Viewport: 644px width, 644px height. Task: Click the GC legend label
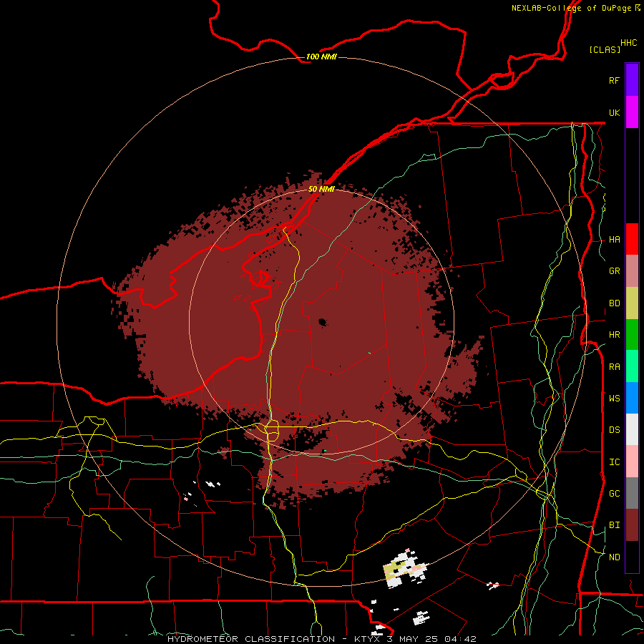(614, 494)
